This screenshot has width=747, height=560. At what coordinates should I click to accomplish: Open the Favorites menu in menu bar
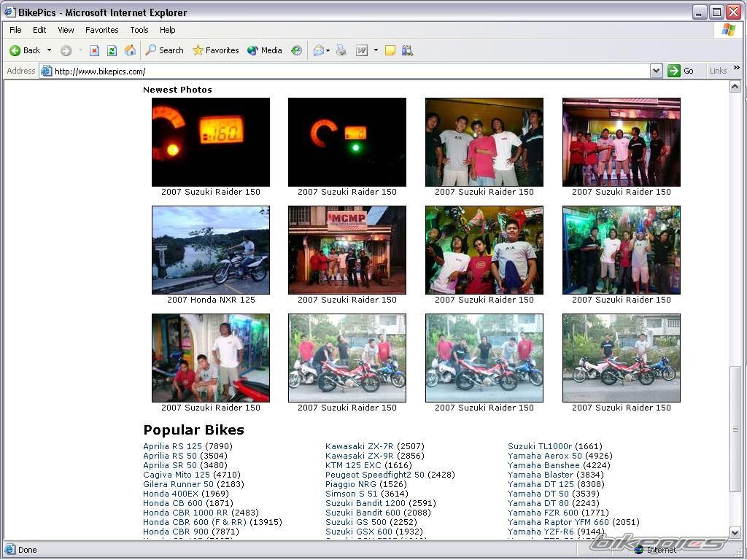pyautogui.click(x=101, y=30)
